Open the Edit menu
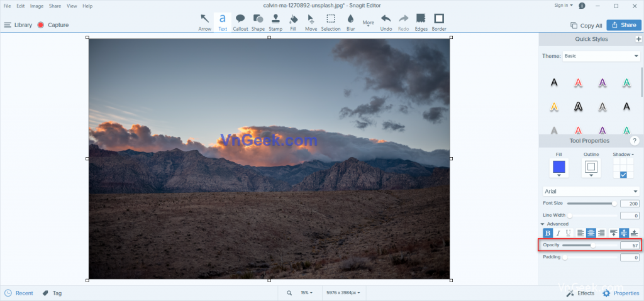The width and height of the screenshot is (644, 301). [21, 6]
